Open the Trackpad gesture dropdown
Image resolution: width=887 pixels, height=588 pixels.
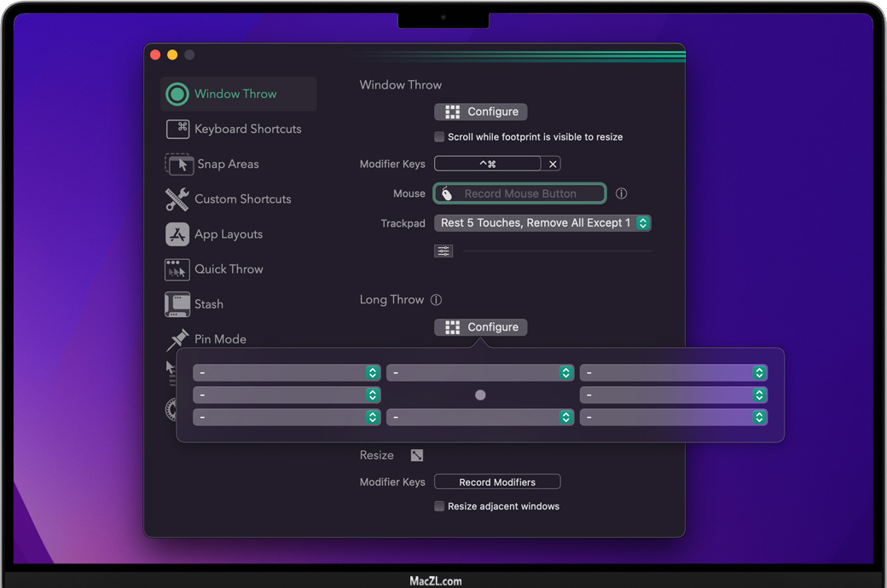point(542,223)
